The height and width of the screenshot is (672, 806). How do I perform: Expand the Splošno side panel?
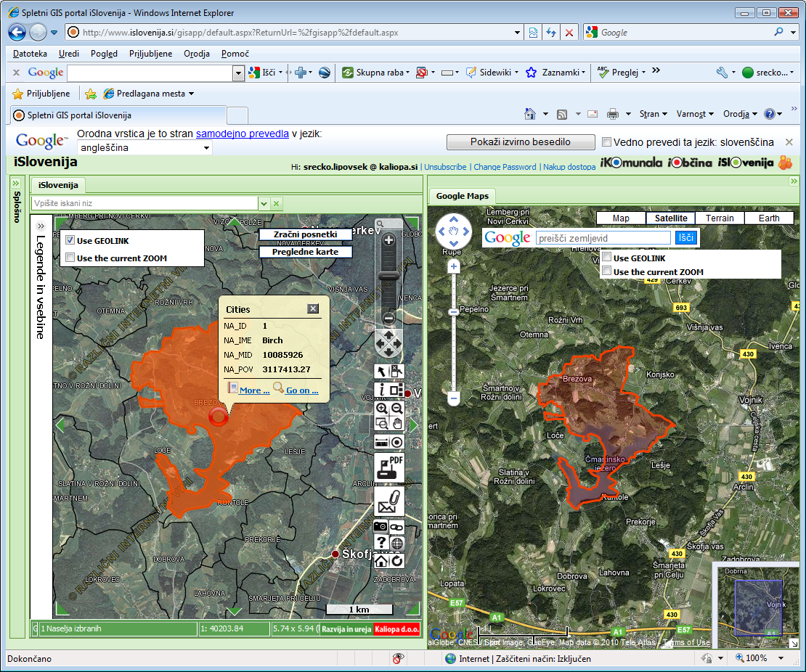click(16, 184)
